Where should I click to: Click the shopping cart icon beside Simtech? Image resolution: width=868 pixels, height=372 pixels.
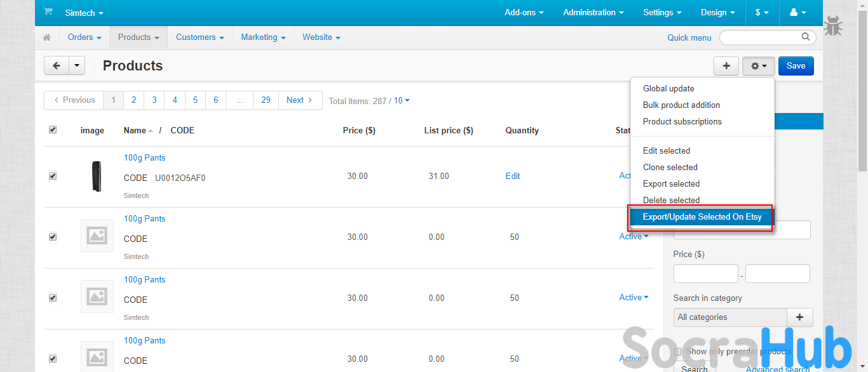48,12
